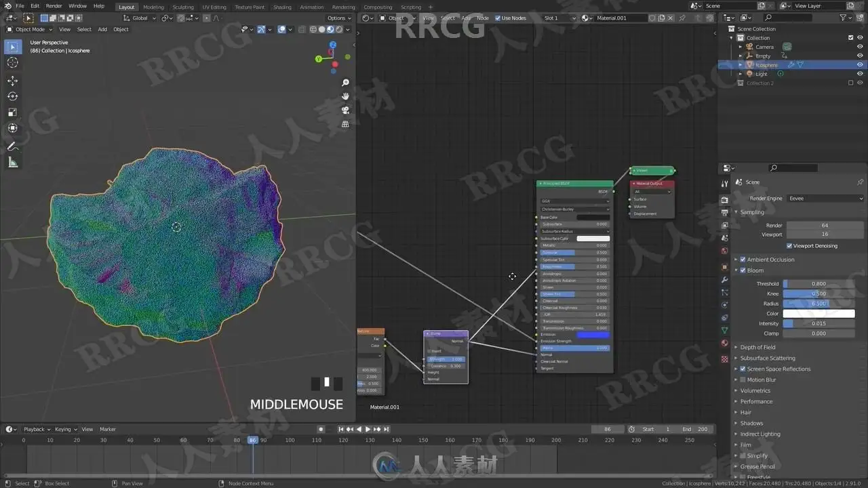The width and height of the screenshot is (868, 488).
Task: Click the pan hand viewport gizmo
Action: [x=345, y=96]
